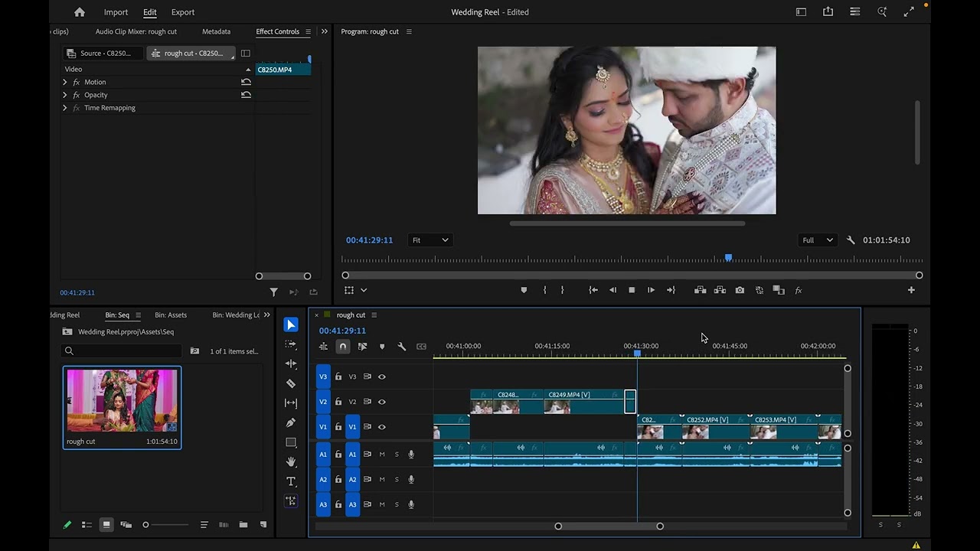Screen dimensions: 980x551
Task: Add marker in Program monitor
Action: 524,290
